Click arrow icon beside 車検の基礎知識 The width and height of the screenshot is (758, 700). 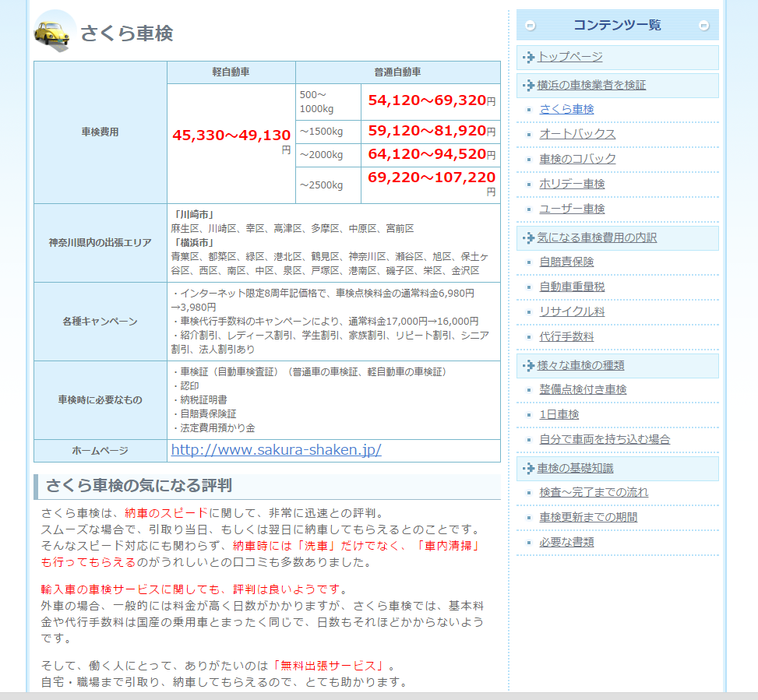pyautogui.click(x=529, y=468)
